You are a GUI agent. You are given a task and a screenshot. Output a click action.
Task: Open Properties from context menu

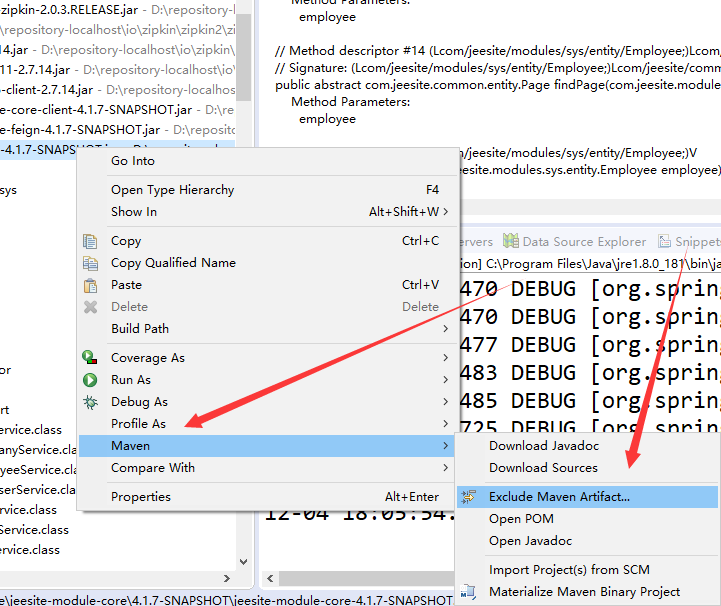point(269,497)
